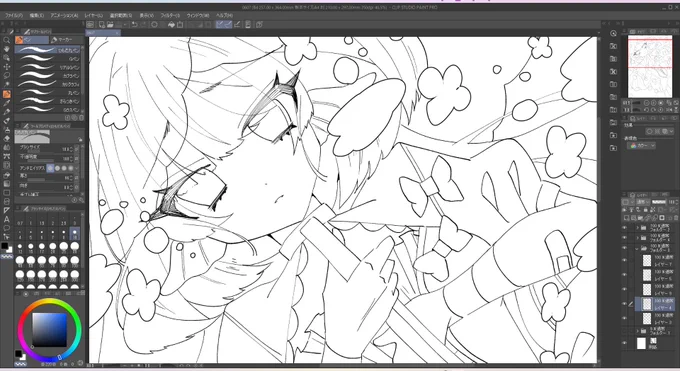Select the 丸ペン sub tool
This screenshot has width=680, height=371.
[x=48, y=93]
